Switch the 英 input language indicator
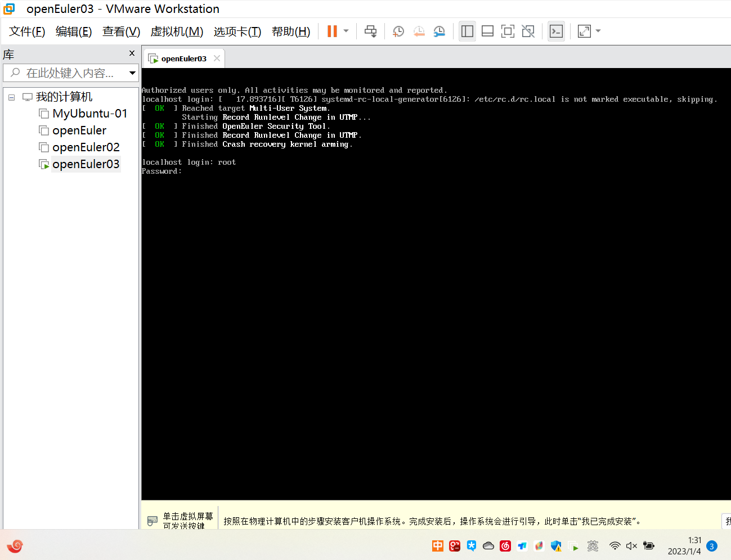 point(593,545)
